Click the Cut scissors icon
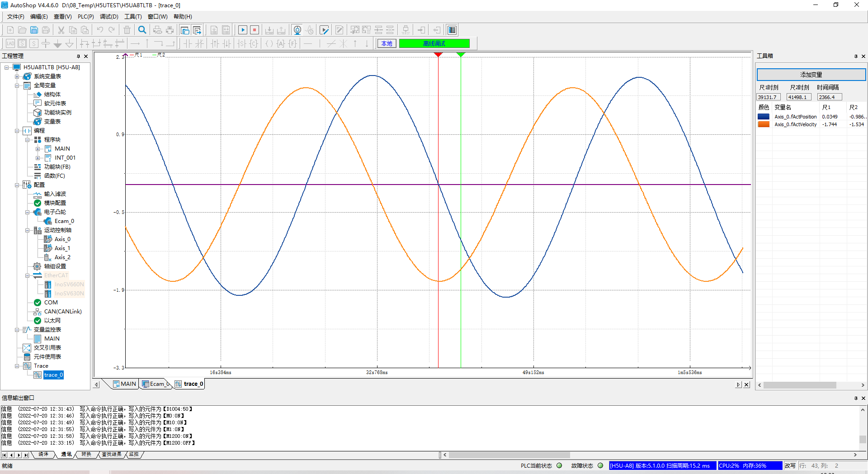Screen dimensions: 868x474 [61, 30]
